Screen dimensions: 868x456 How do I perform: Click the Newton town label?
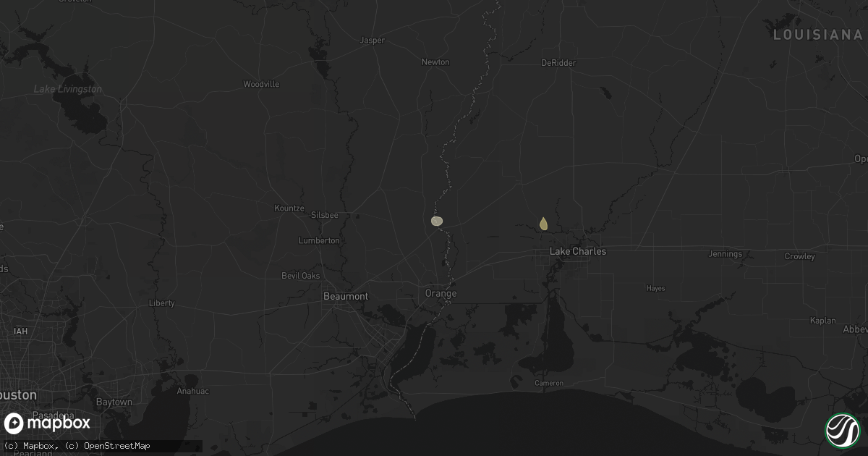435,62
